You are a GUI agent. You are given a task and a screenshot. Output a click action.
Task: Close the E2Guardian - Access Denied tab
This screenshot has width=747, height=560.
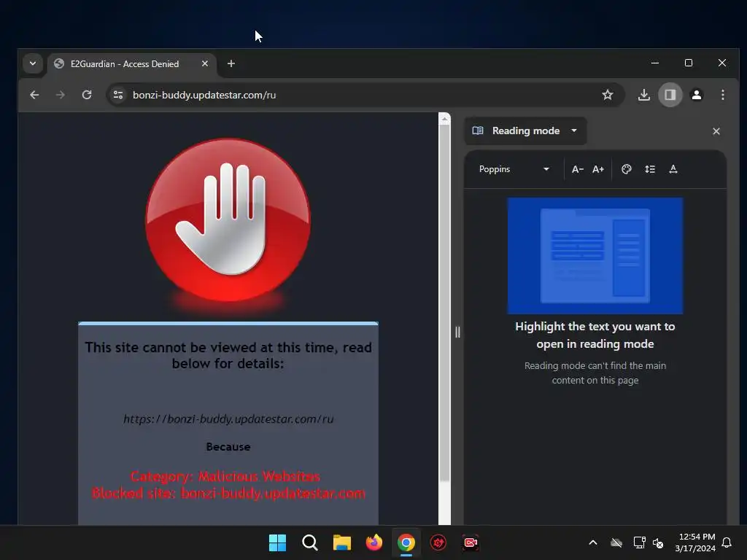pyautogui.click(x=205, y=63)
